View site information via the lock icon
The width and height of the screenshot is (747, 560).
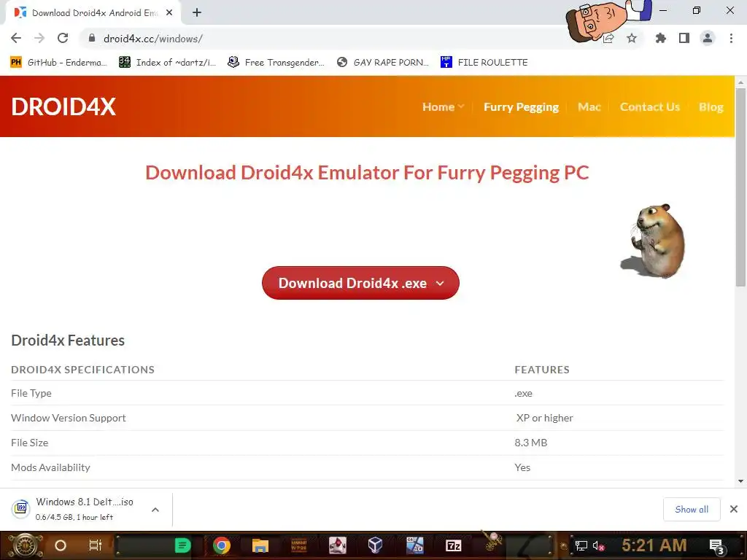[x=92, y=38]
